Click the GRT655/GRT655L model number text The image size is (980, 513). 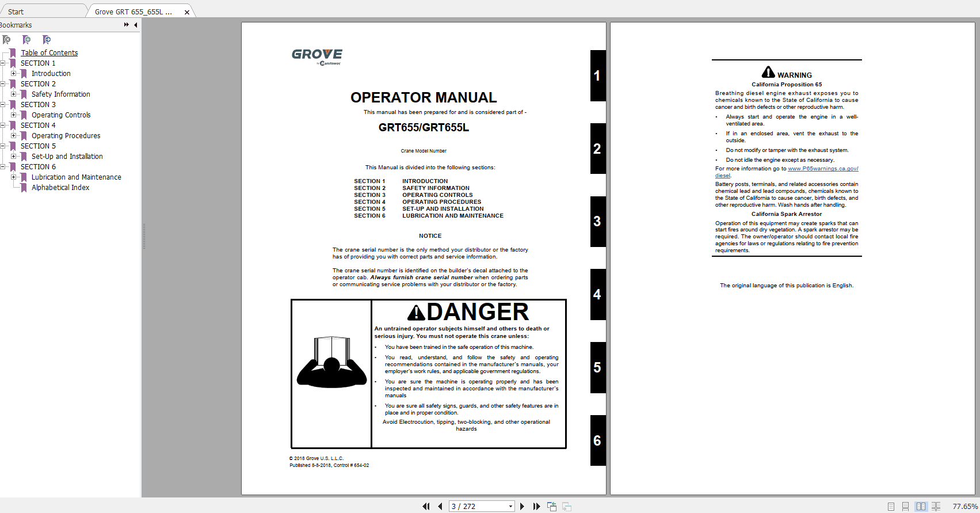424,128
